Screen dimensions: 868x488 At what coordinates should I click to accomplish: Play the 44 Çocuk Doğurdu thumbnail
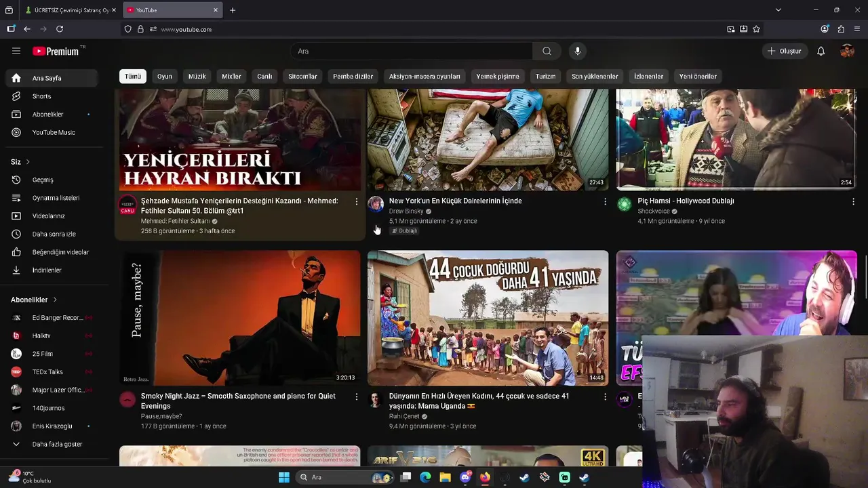pyautogui.click(x=488, y=318)
